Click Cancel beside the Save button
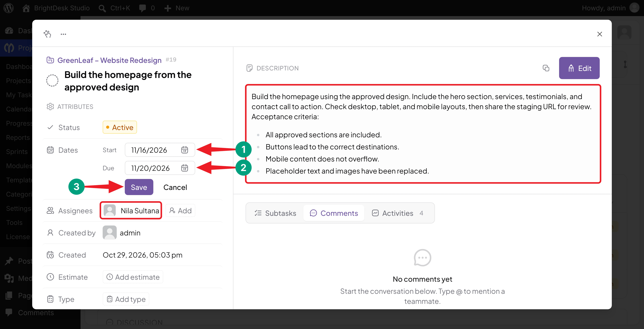Image resolution: width=644 pixels, height=329 pixels. click(175, 187)
